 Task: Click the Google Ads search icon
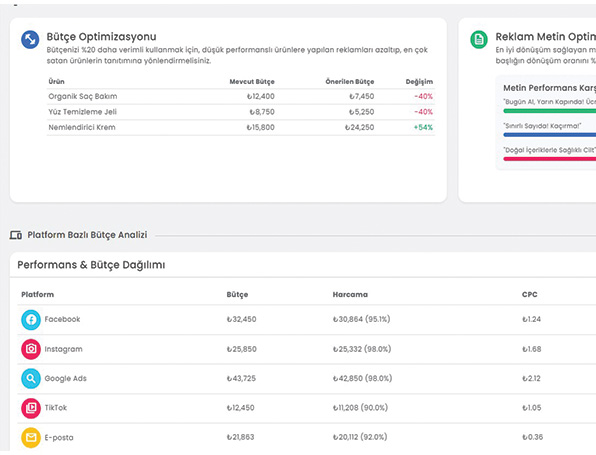click(31, 379)
